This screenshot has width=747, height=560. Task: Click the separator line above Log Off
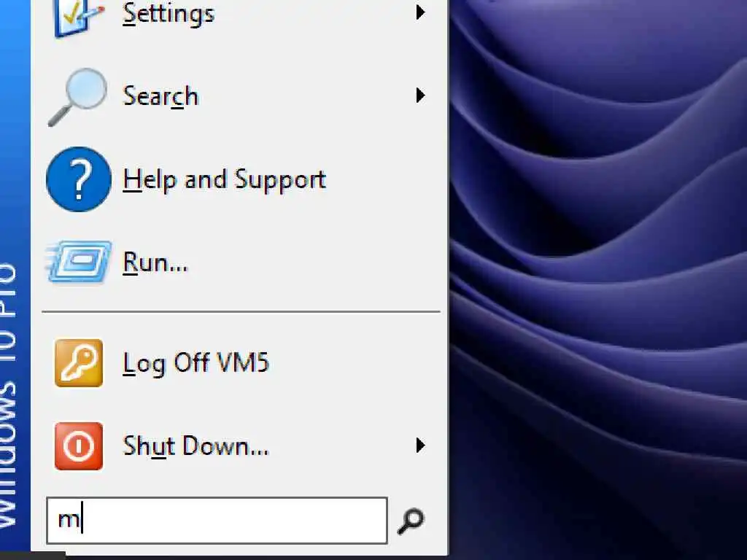click(241, 312)
